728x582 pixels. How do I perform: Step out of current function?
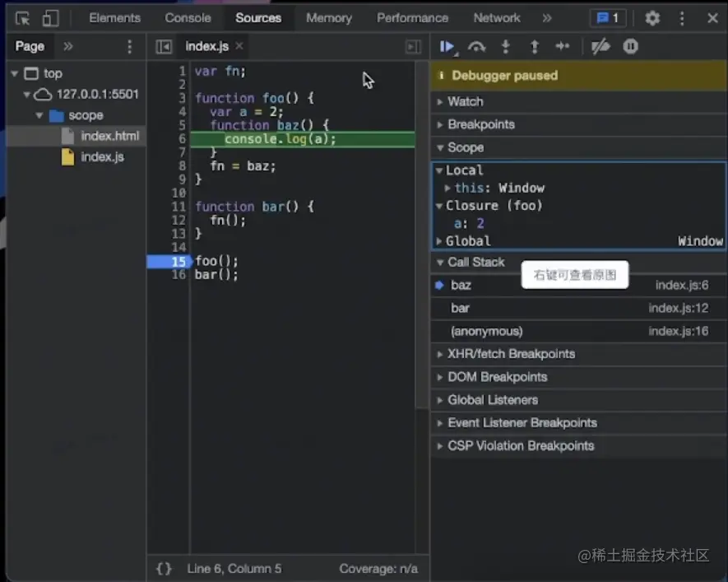point(535,46)
